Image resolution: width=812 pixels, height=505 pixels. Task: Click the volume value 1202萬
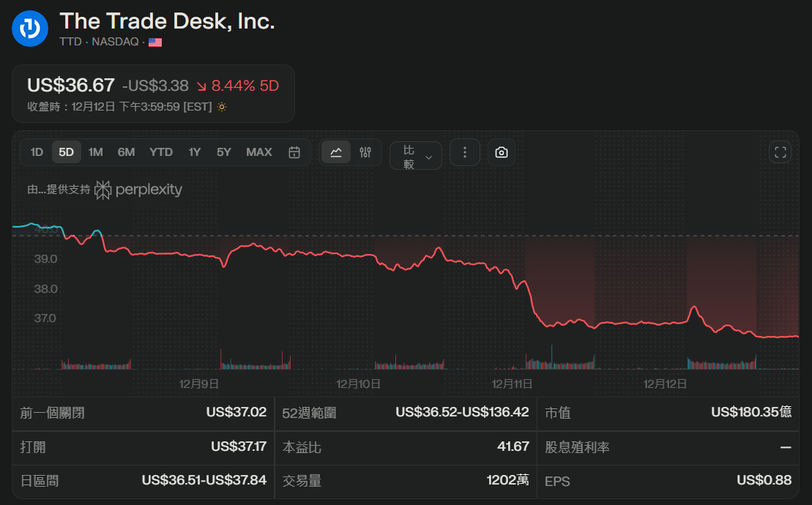point(507,481)
